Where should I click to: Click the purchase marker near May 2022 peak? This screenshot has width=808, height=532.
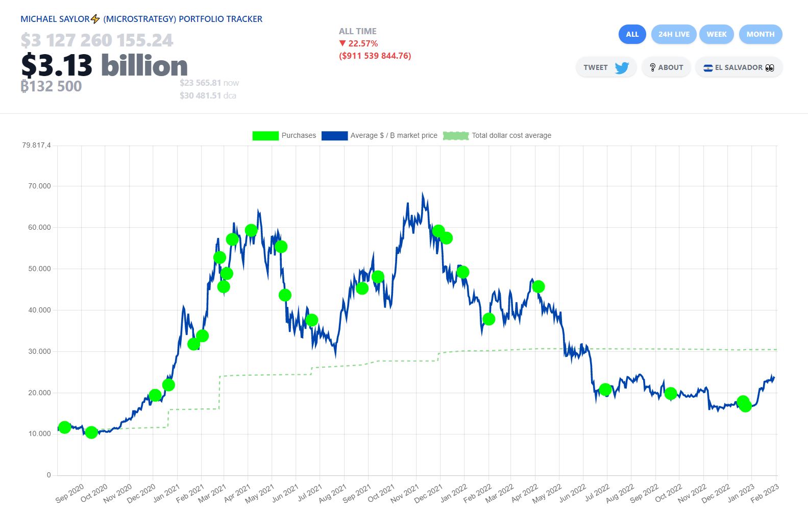538,286
